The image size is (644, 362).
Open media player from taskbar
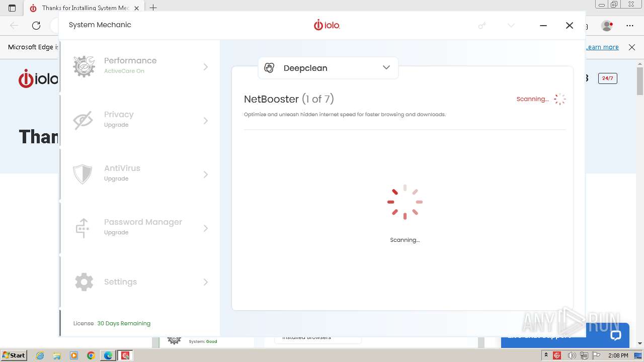click(x=74, y=355)
